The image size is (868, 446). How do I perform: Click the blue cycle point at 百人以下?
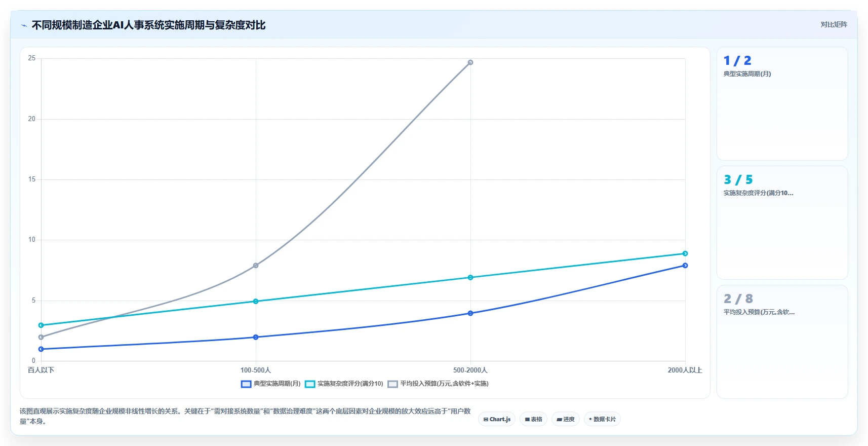pyautogui.click(x=41, y=349)
